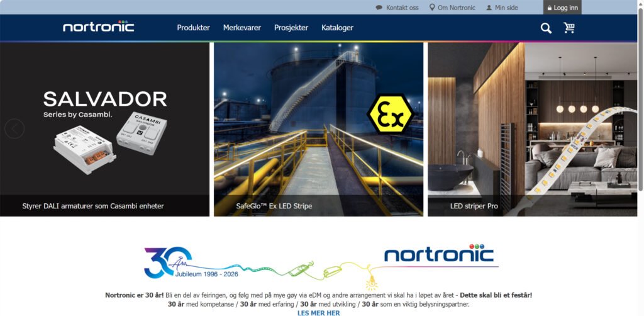Click the person icon beside Min side
644x316 pixels.
pyautogui.click(x=489, y=8)
